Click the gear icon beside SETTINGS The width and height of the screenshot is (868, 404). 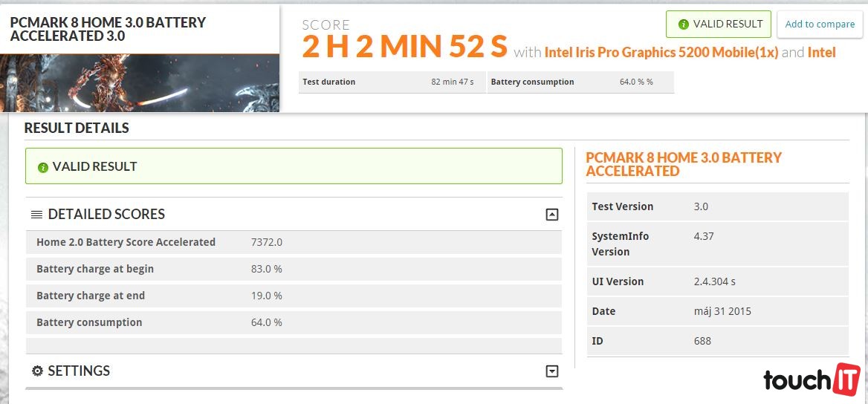[37, 371]
